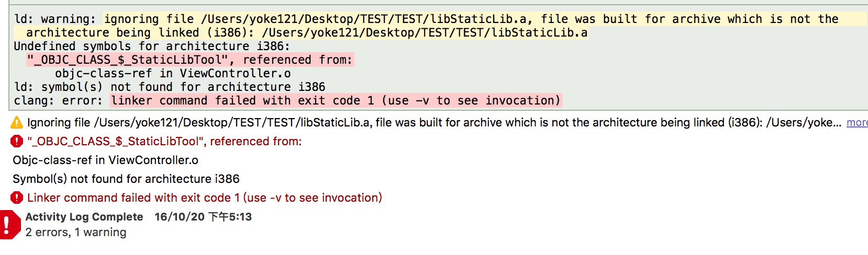Click the yellow warning triangle icon
This screenshot has height=255, width=868.
17,123
